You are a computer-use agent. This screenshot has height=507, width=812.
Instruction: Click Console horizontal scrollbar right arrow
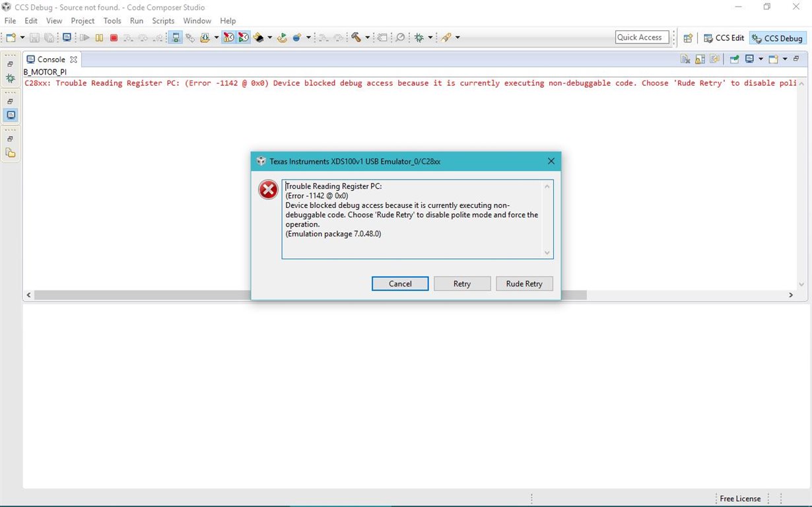(791, 295)
